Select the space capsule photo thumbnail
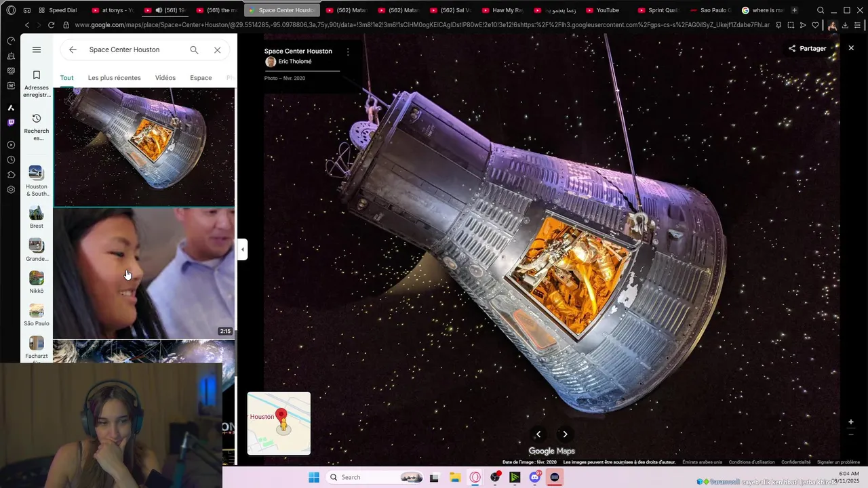 point(144,147)
